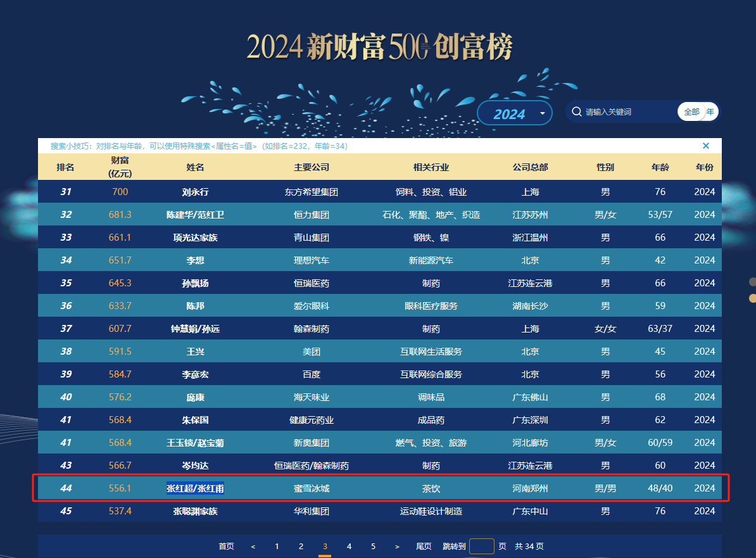Jump to last page via 尾页
This screenshot has width=756, height=558.
(424, 547)
